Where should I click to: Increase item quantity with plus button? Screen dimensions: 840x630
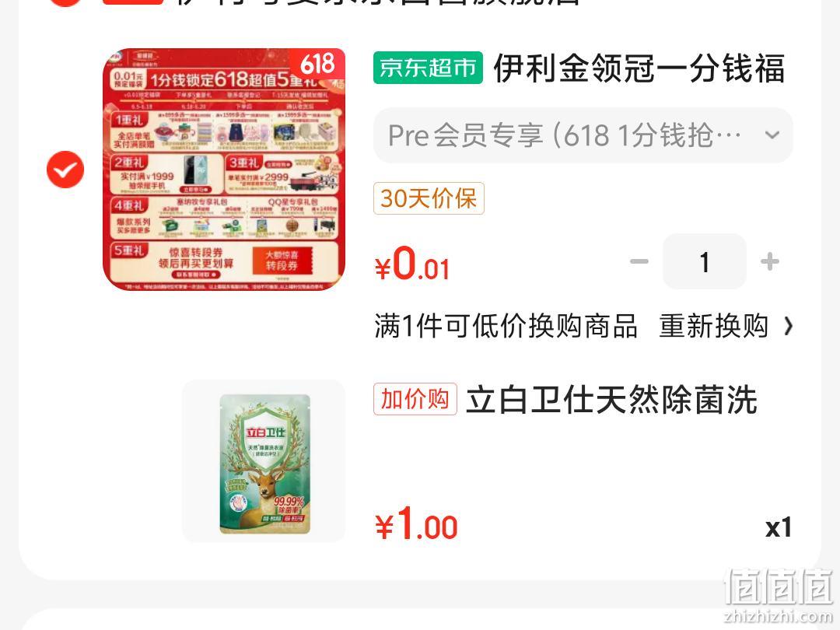770,261
